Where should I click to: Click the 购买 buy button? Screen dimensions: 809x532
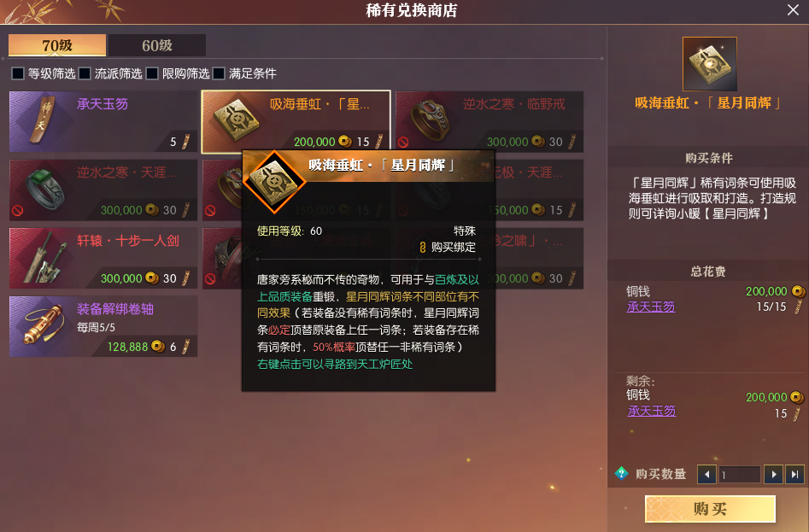[x=710, y=509]
